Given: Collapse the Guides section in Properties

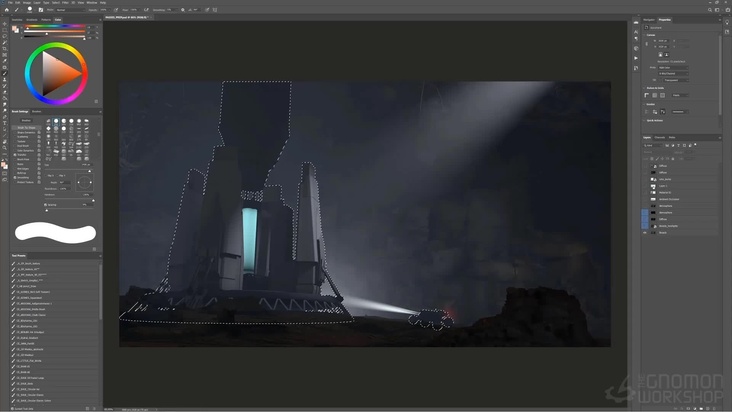Looking at the screenshot, I should (645, 104).
